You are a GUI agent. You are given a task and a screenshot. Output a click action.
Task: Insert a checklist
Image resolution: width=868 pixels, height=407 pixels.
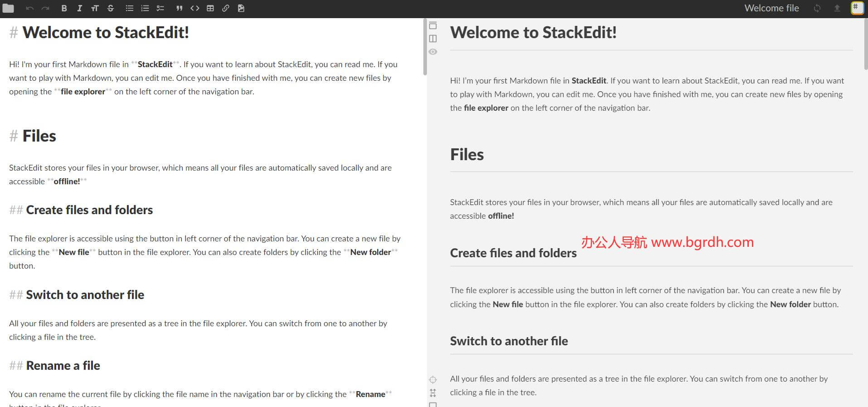160,8
